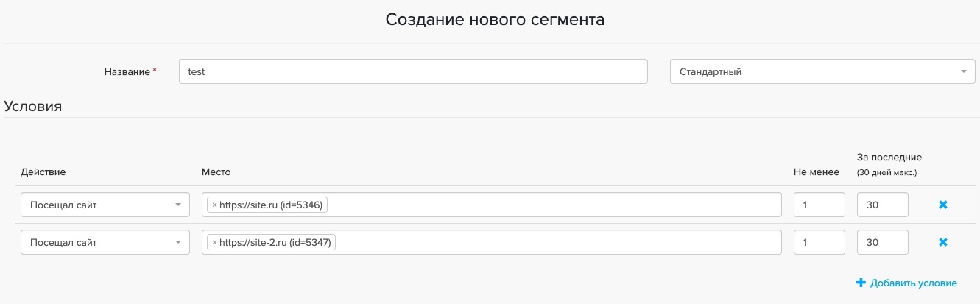Click the https://site-2.ru (id=5347) tag label

[276, 242]
